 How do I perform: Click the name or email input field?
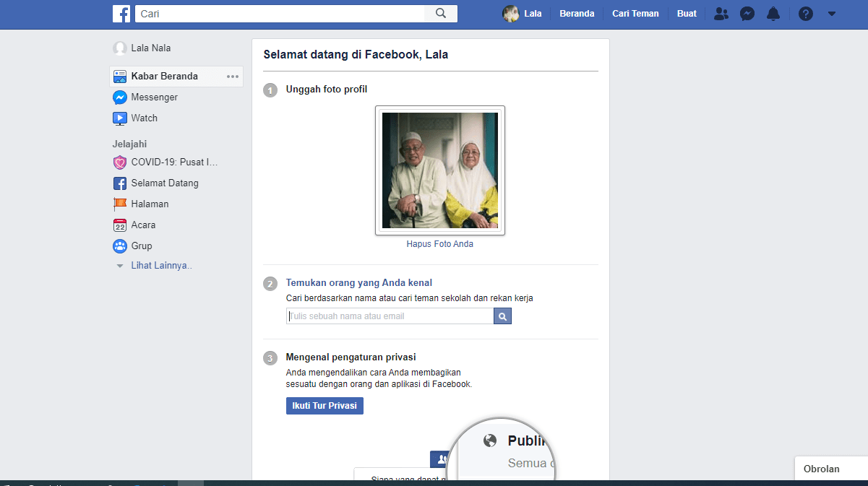pos(390,316)
